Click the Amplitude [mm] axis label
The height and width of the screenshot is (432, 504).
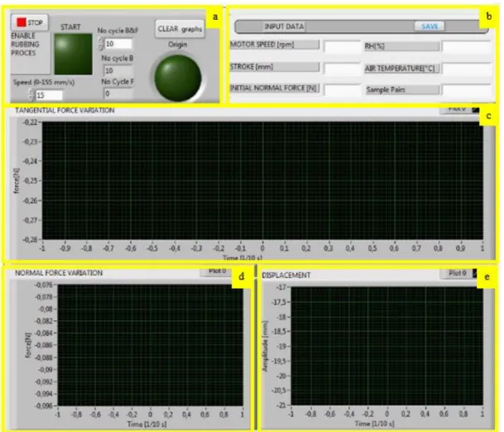[265, 346]
